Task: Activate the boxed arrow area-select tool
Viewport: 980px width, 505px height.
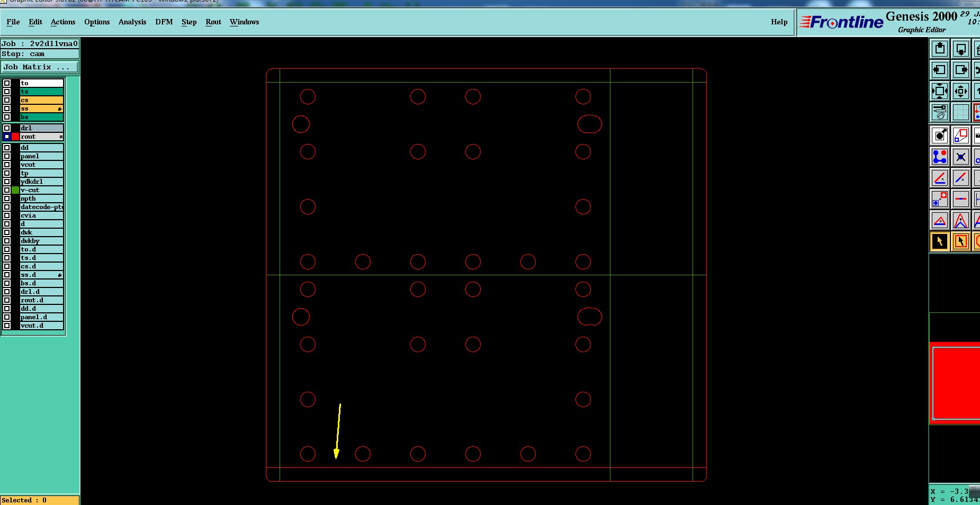Action: 961,241
